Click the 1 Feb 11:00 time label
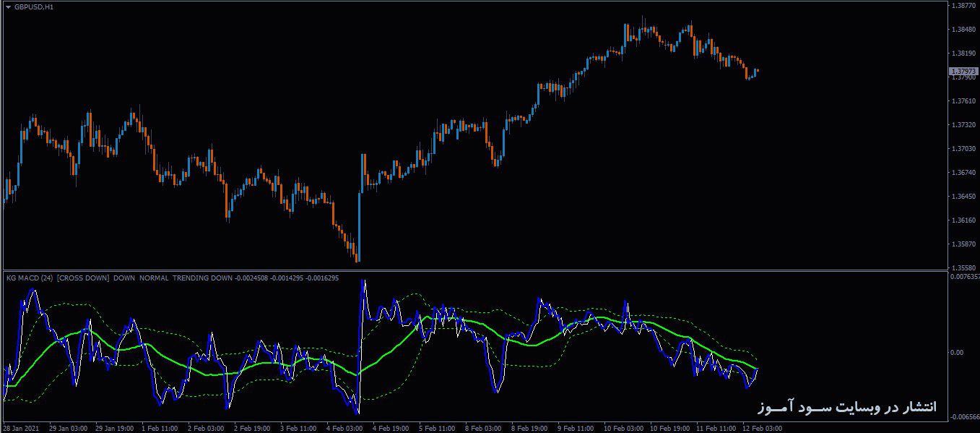The image size is (980, 433). tap(160, 428)
